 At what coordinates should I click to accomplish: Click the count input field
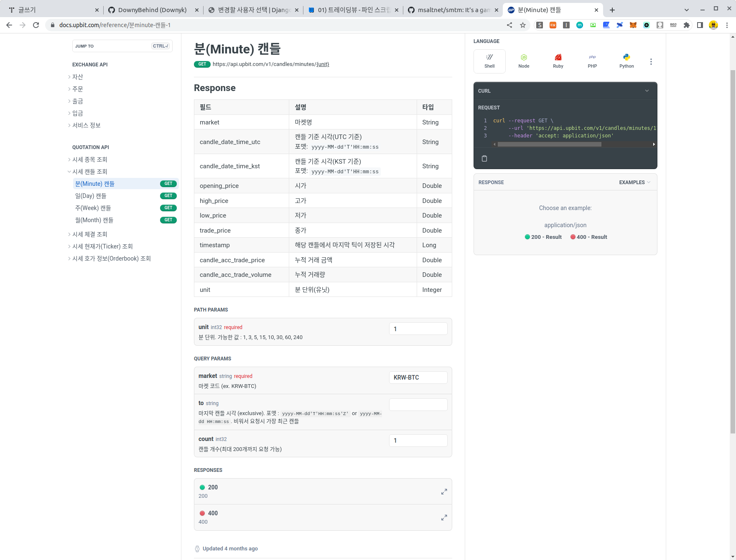click(x=418, y=441)
